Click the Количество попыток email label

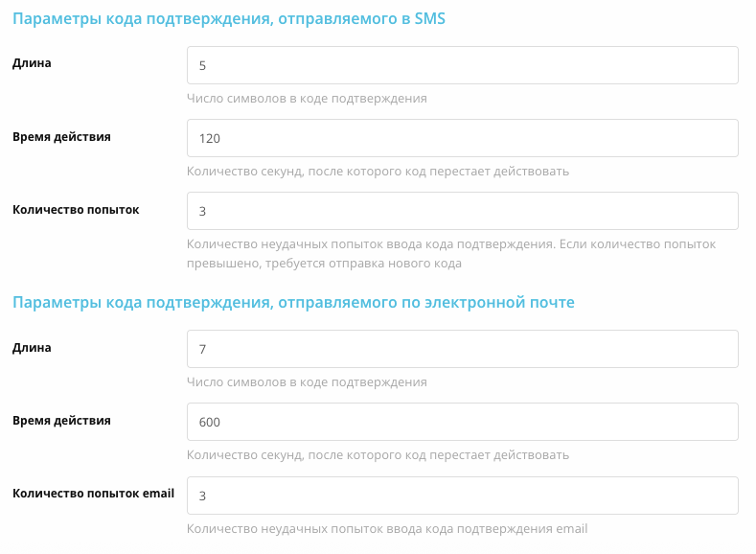point(93,493)
